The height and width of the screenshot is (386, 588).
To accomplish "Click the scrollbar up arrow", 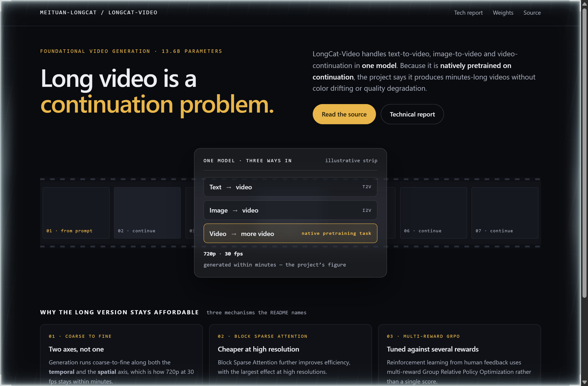I will click(x=584, y=4).
